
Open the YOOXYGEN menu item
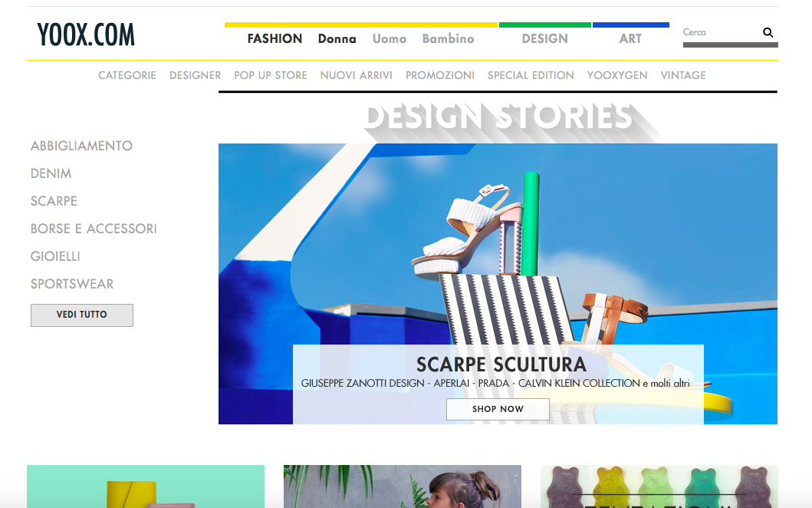point(617,75)
